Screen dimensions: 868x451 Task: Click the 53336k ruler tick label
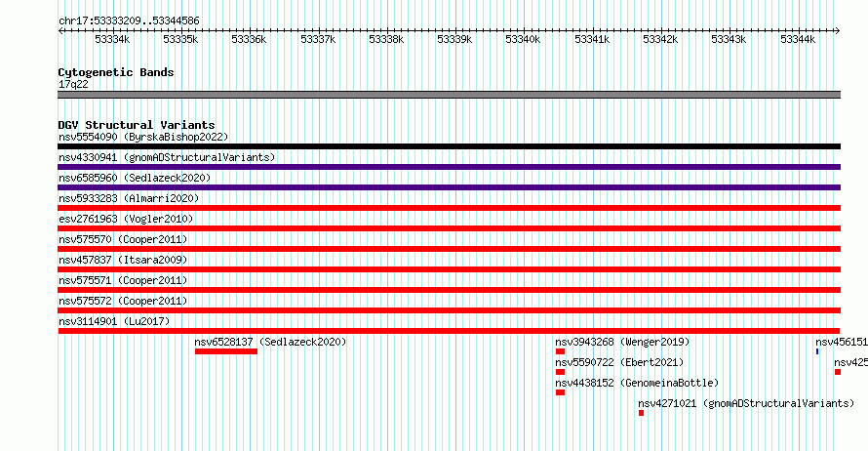249,39
